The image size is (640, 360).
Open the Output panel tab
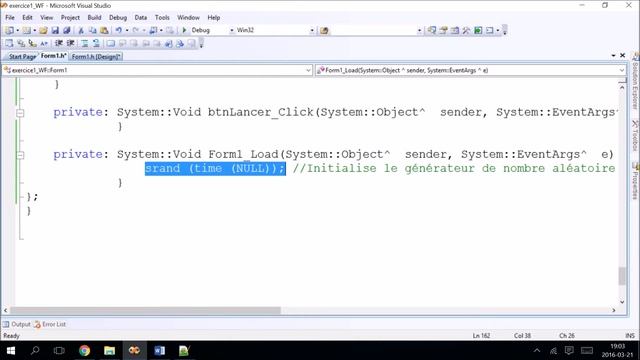[17, 324]
